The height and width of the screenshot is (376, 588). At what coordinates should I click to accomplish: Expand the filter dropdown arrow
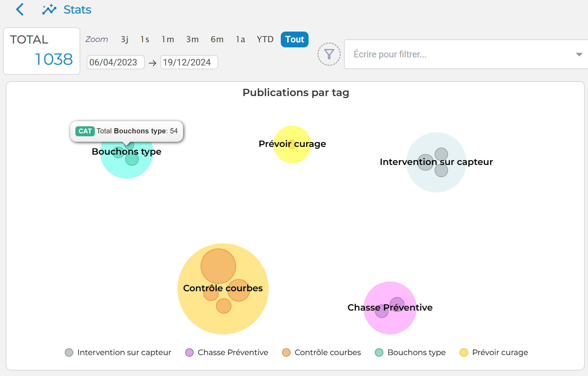579,54
